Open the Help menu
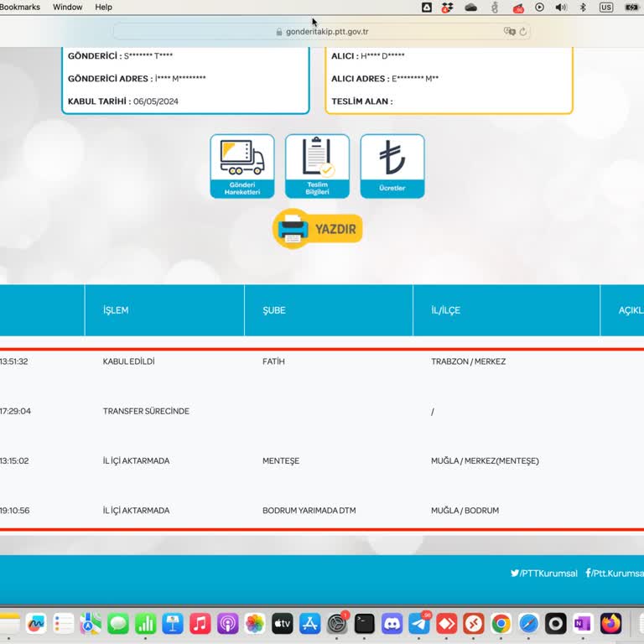 103,7
